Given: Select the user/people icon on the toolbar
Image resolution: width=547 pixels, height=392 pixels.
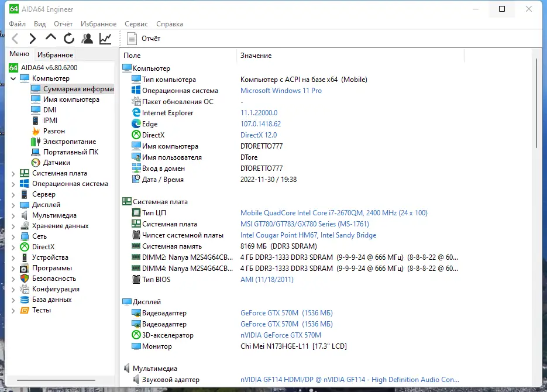Looking at the screenshot, I should [87, 38].
